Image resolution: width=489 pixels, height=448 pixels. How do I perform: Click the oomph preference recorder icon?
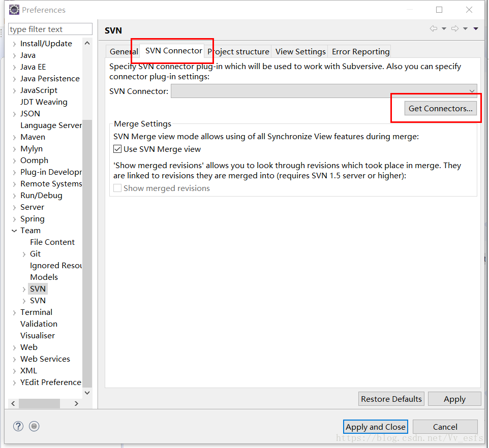(34, 426)
